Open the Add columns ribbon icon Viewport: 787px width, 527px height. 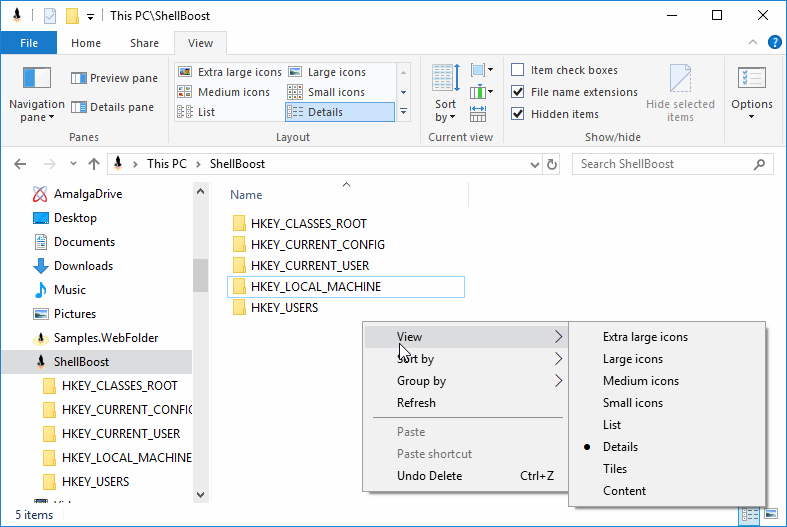tap(481, 92)
